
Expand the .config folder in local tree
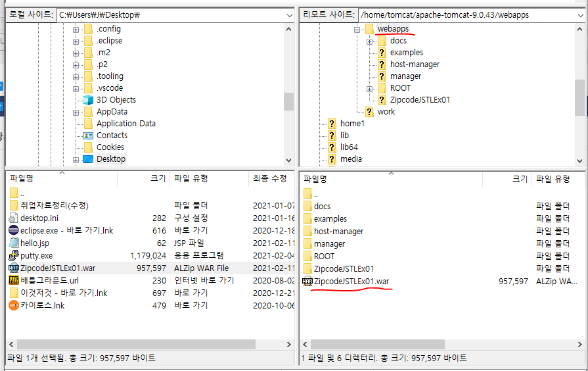pos(76,30)
